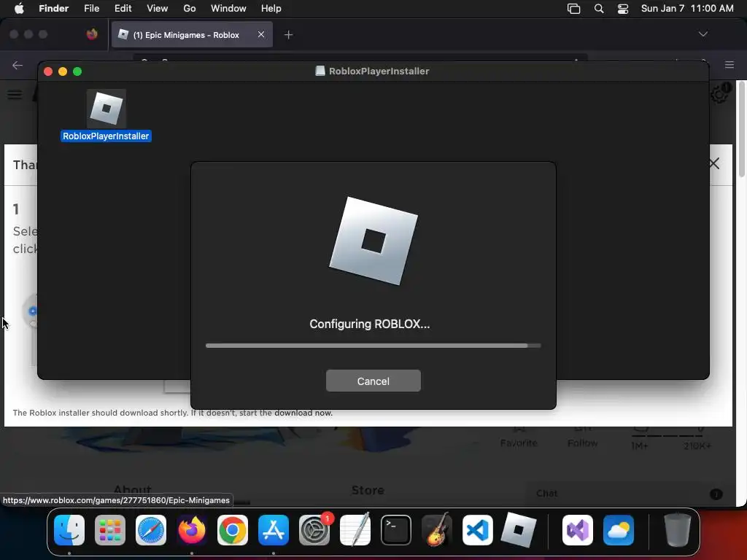The height and width of the screenshot is (560, 747).
Task: Close the Roblox download instructions popup
Action: pyautogui.click(x=714, y=164)
